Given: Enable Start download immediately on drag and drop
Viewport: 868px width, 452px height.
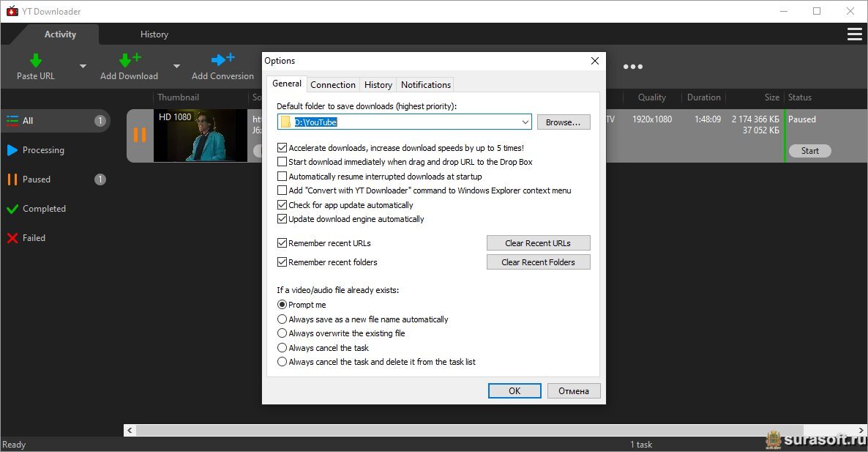Looking at the screenshot, I should [282, 162].
